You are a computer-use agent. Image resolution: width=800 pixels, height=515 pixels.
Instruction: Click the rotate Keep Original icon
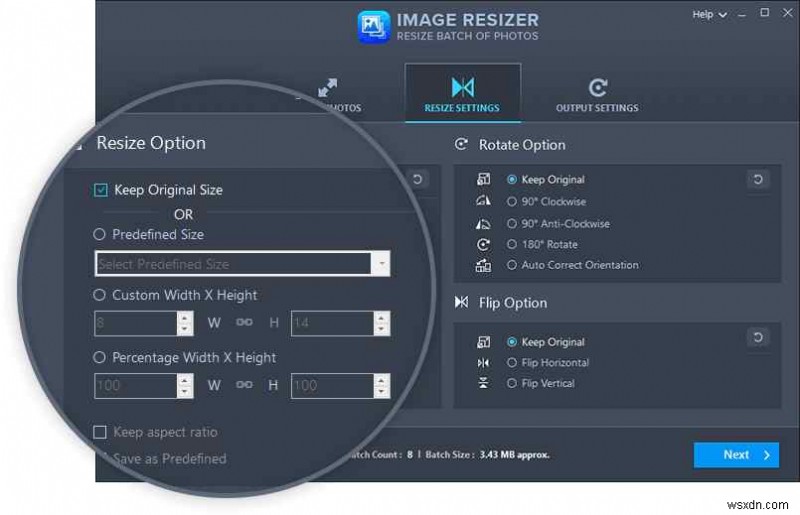(483, 179)
